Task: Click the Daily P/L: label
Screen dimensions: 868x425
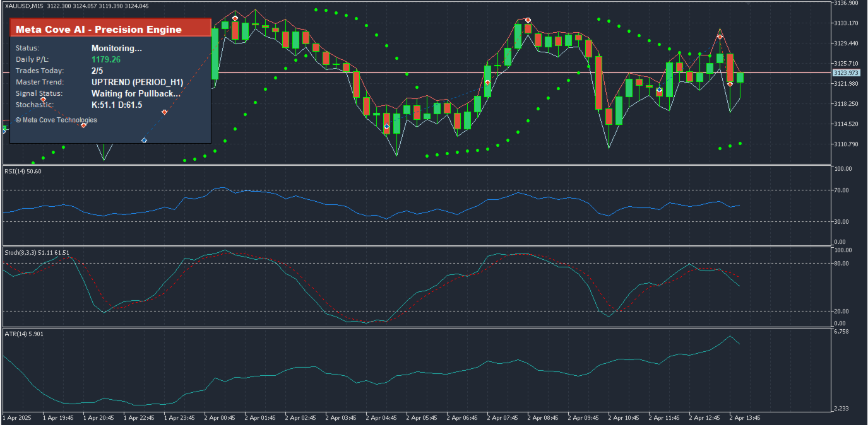Action: (x=32, y=59)
